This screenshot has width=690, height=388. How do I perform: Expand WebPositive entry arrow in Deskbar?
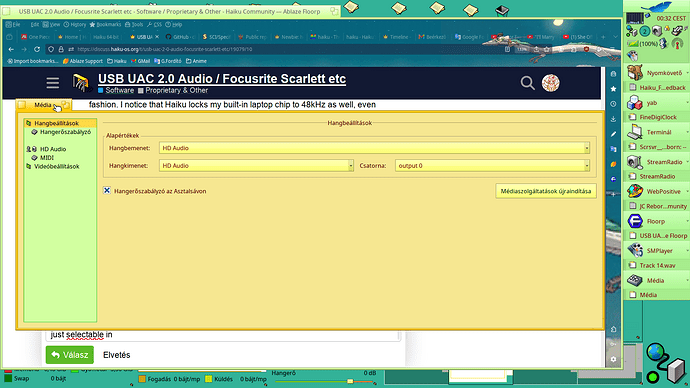(x=686, y=191)
